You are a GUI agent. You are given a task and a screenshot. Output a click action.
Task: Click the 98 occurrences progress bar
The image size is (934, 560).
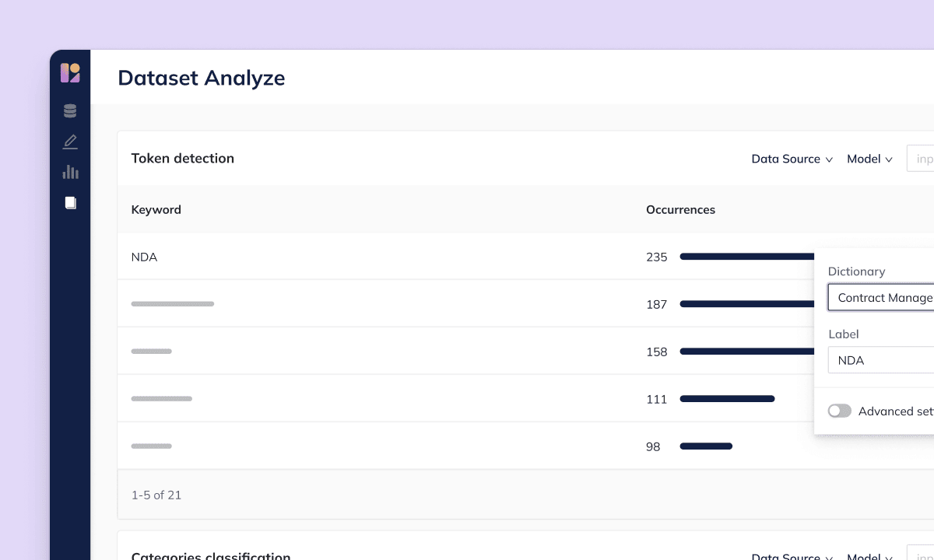pyautogui.click(x=707, y=446)
